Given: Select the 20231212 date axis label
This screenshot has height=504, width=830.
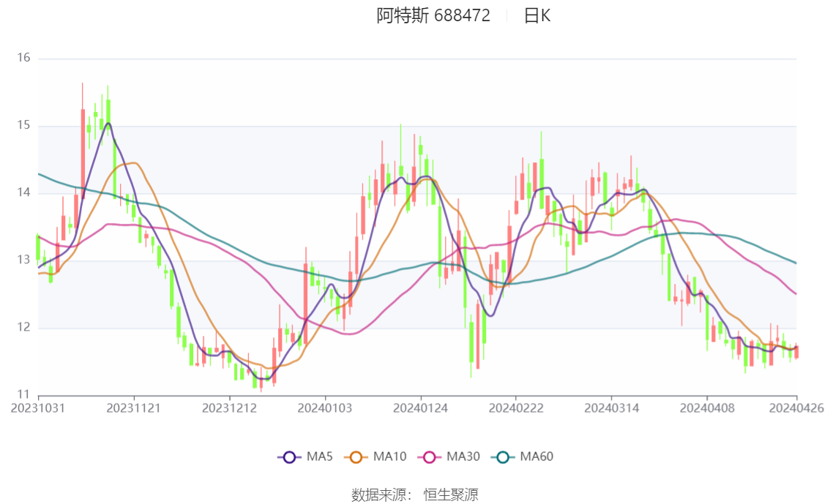Looking at the screenshot, I should coord(229,408).
